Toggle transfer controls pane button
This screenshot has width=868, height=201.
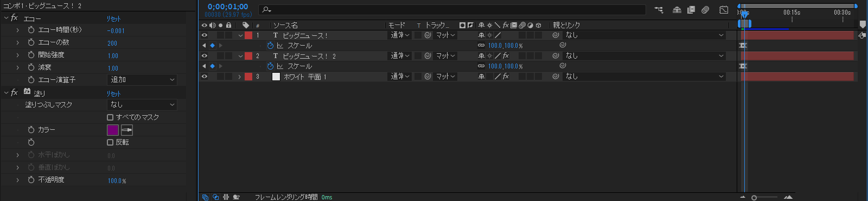(x=215, y=197)
